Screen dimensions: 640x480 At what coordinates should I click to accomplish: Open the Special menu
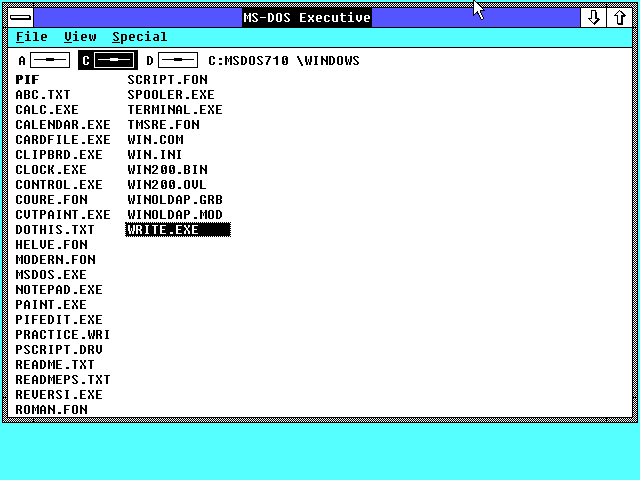tap(140, 37)
